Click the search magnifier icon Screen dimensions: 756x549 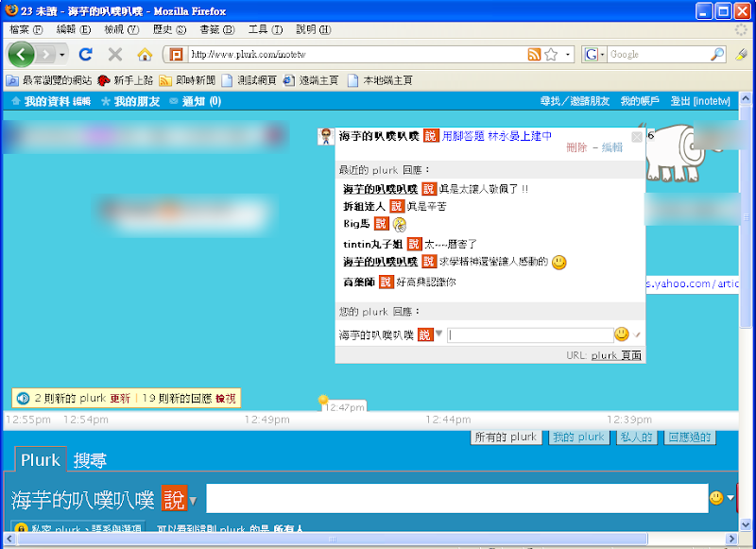(x=717, y=55)
